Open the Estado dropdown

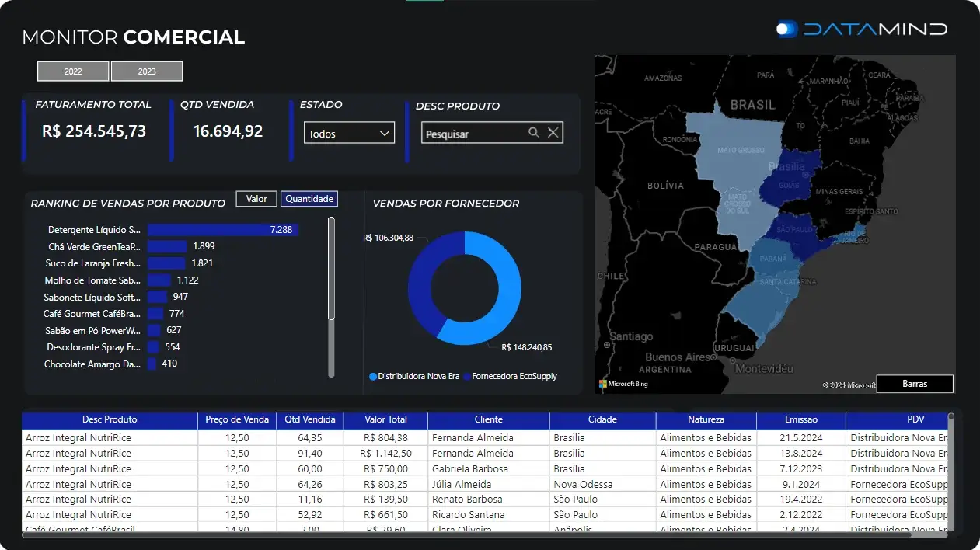(x=349, y=134)
